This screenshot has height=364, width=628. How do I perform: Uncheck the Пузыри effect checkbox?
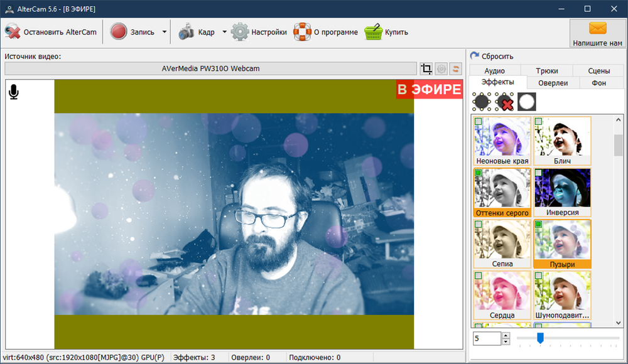tap(538, 224)
